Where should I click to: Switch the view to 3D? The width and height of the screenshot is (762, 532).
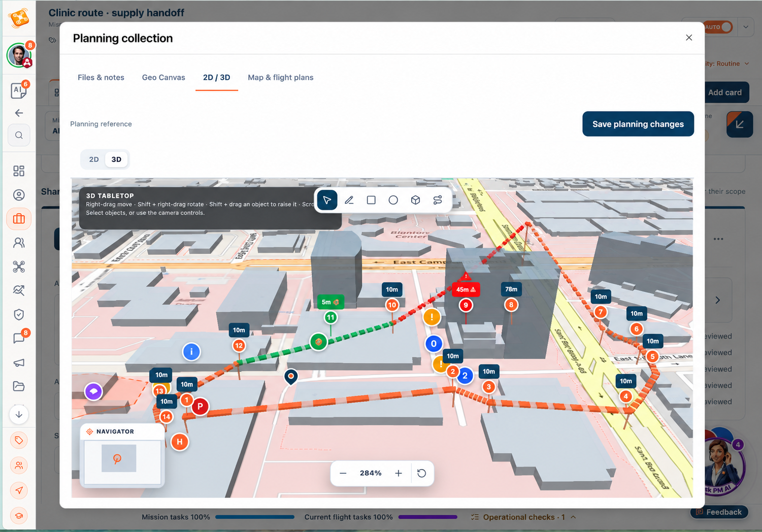point(116,159)
